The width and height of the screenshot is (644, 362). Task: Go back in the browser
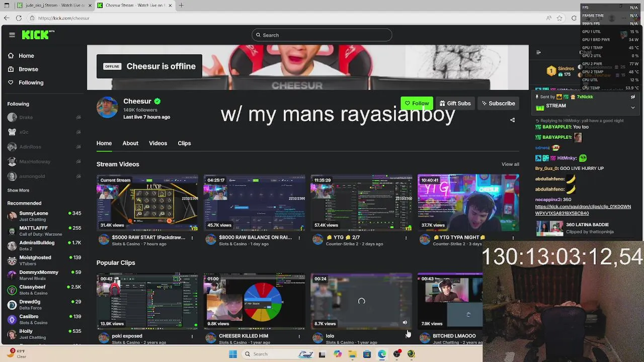[6, 18]
